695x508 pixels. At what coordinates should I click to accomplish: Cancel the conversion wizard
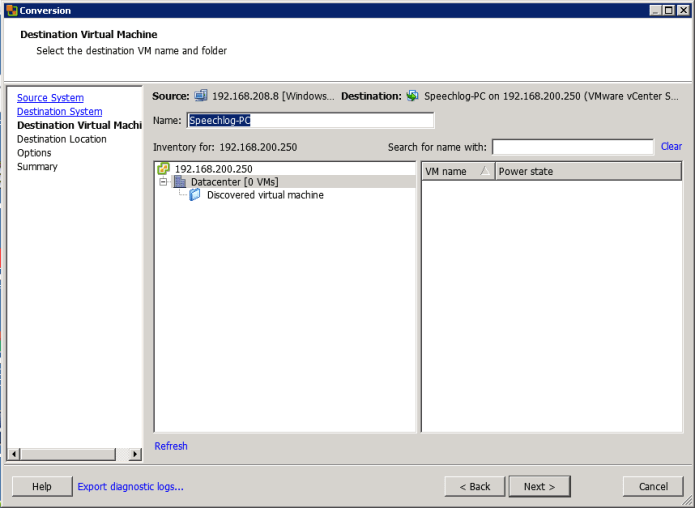click(x=652, y=486)
